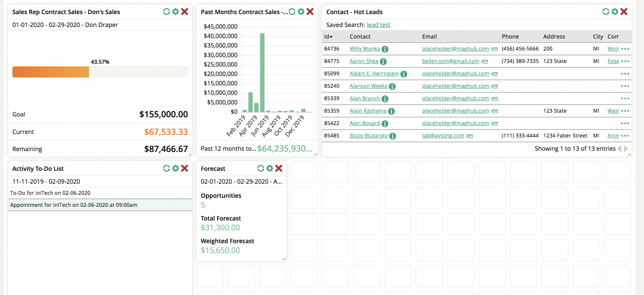Open Past Months Contract Sales settings gear
The height and width of the screenshot is (295, 644).
click(301, 12)
